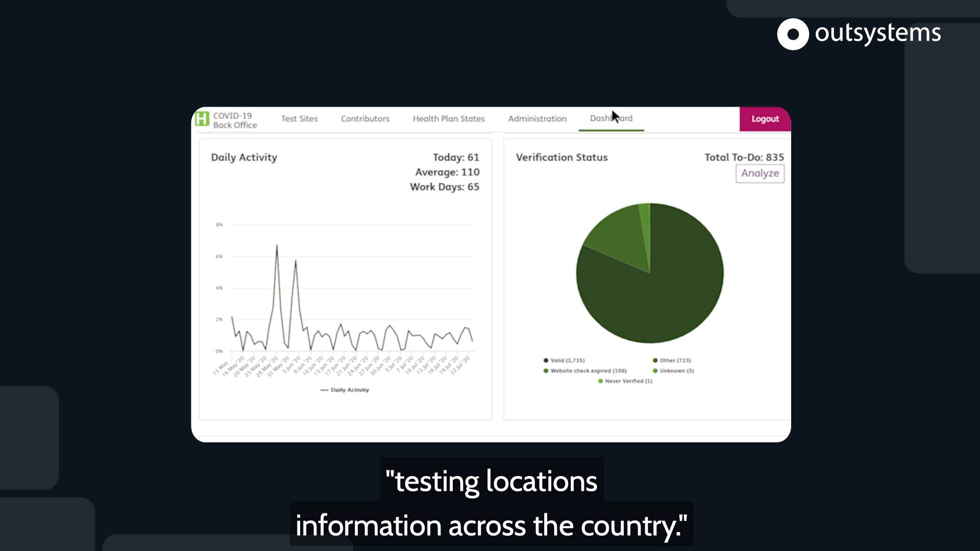Click the Total To-Do: 835 text
This screenshot has width=980, height=551.
pos(744,157)
